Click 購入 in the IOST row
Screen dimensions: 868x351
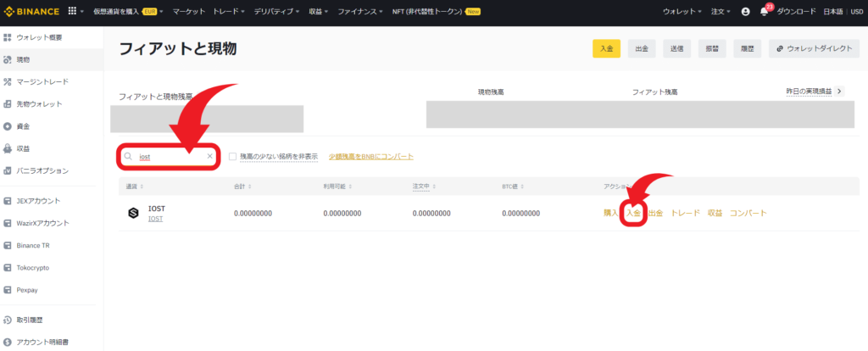[610, 213]
